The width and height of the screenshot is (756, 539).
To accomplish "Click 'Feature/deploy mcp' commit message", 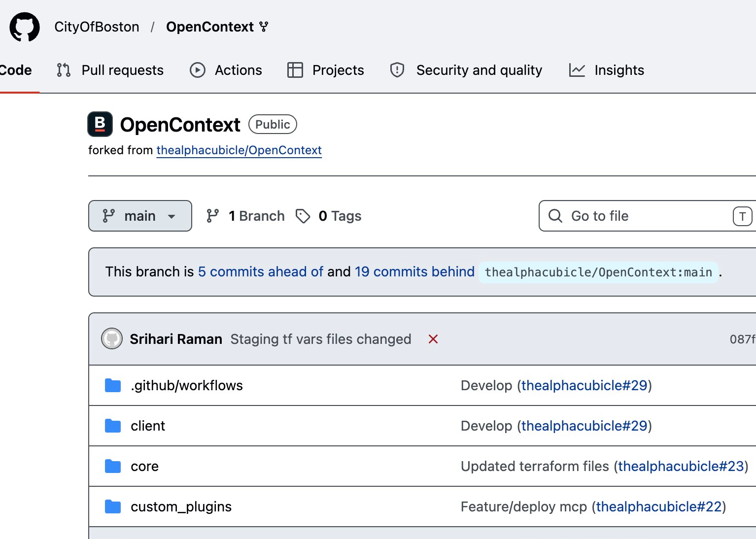I will pyautogui.click(x=524, y=506).
